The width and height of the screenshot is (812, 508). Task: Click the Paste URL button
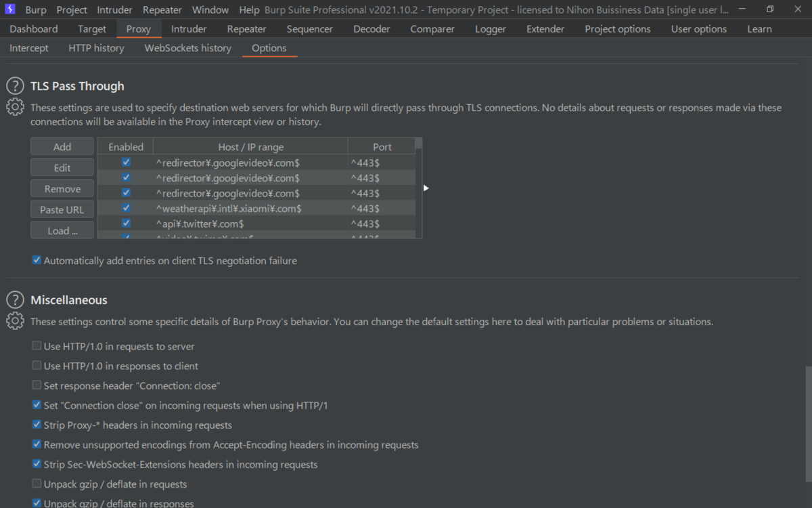[62, 210]
